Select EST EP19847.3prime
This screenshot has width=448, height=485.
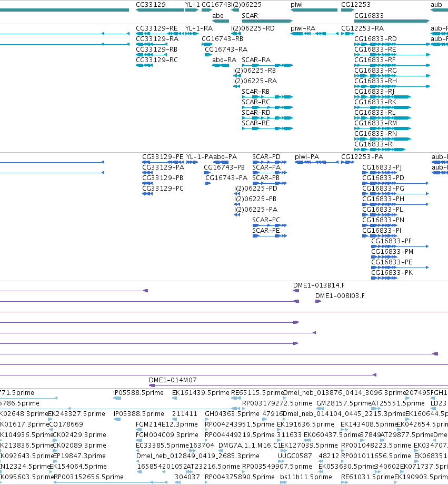[79, 456]
